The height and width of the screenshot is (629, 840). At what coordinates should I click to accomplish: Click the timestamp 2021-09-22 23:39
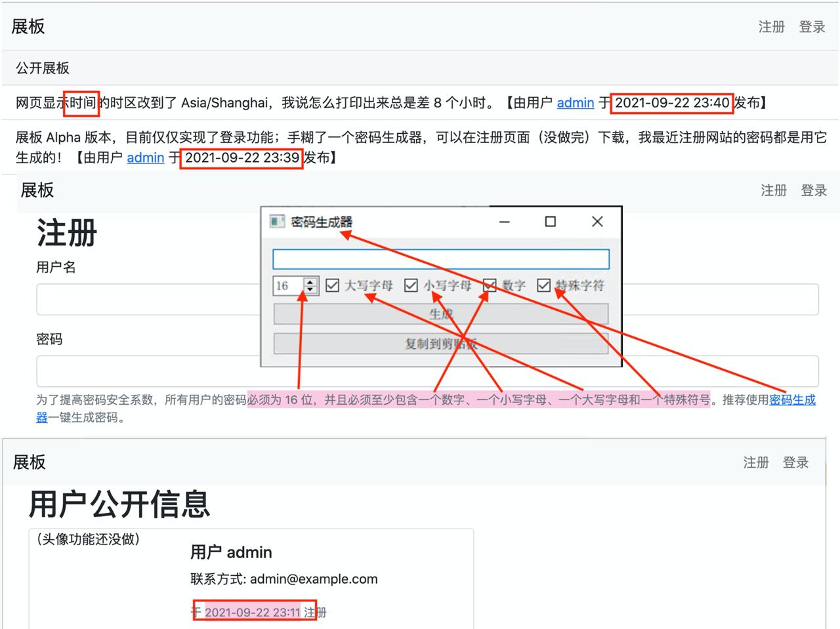(x=242, y=157)
